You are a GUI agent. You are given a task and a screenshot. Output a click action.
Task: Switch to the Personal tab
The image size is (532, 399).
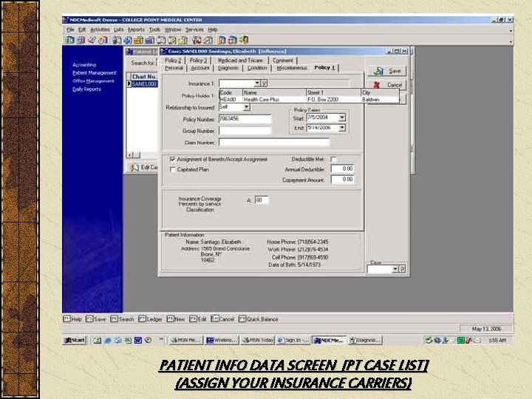point(174,68)
